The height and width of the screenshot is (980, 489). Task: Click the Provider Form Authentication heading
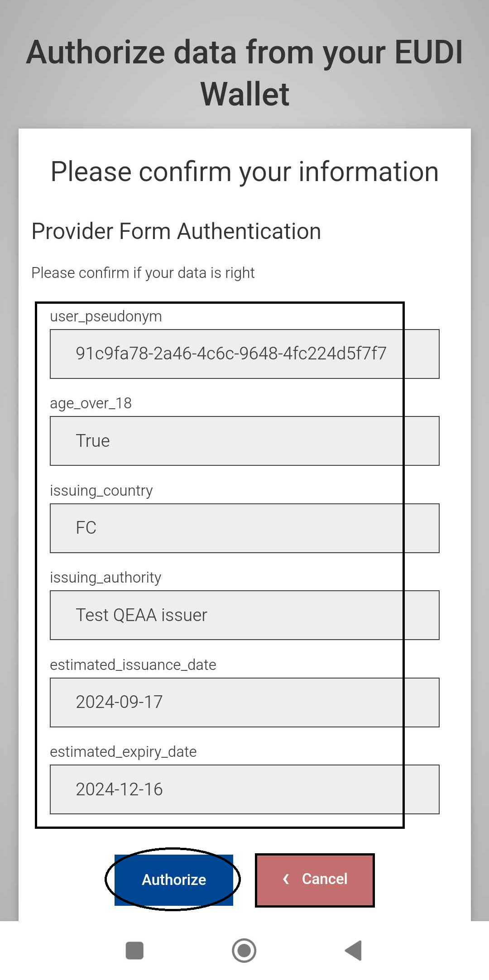pos(176,231)
